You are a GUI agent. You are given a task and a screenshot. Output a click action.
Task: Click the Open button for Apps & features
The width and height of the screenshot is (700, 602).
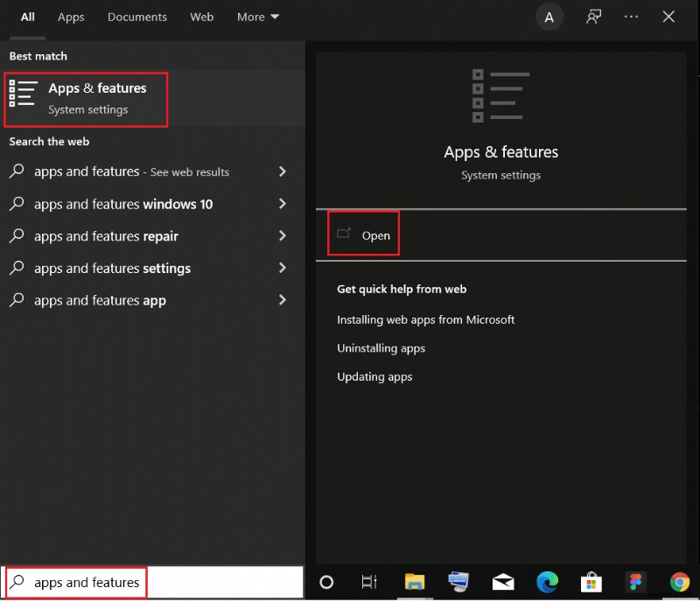pyautogui.click(x=363, y=234)
